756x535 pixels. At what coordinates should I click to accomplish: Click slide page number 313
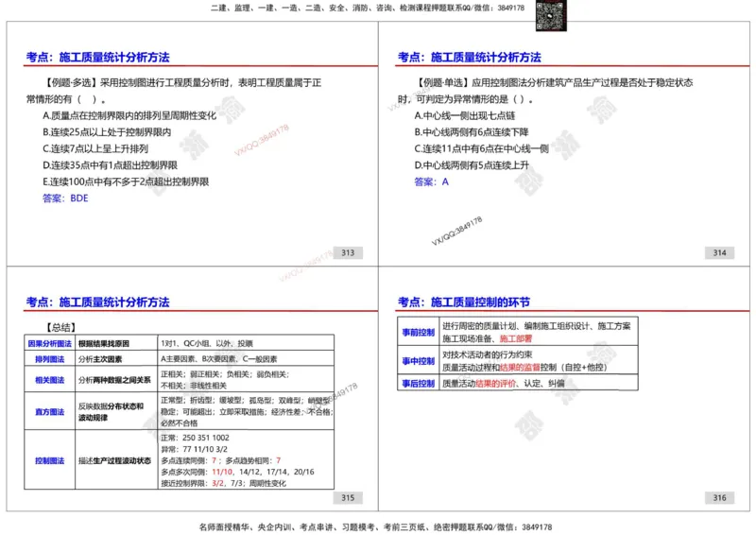(348, 252)
